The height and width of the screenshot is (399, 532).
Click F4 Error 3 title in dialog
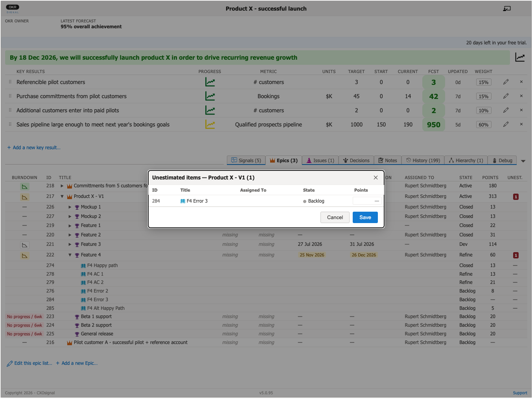pyautogui.click(x=197, y=201)
